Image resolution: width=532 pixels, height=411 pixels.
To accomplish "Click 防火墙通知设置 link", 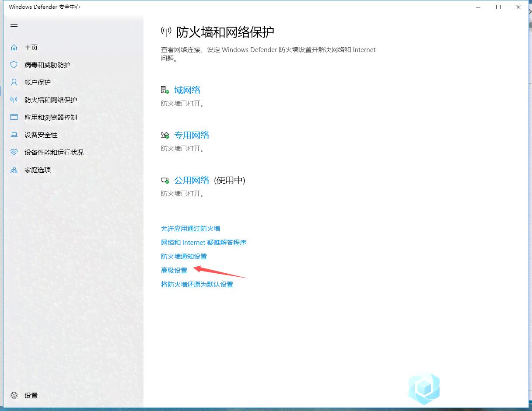I will tap(184, 256).
